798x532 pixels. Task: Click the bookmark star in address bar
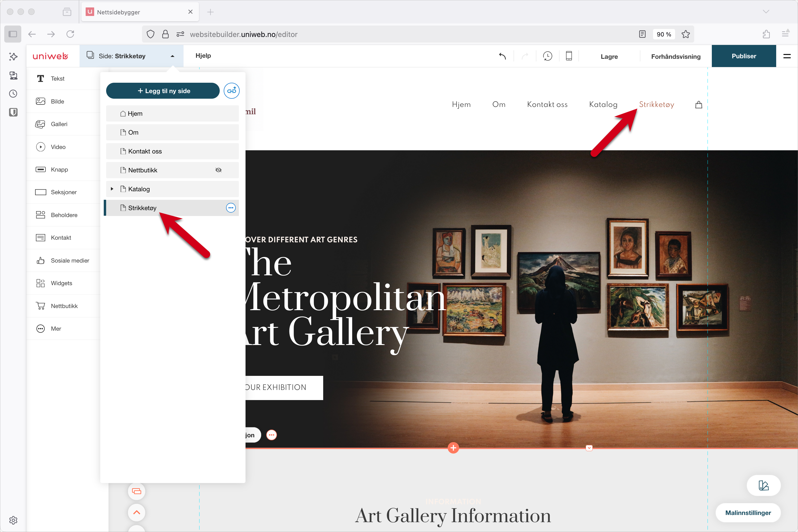coord(686,34)
